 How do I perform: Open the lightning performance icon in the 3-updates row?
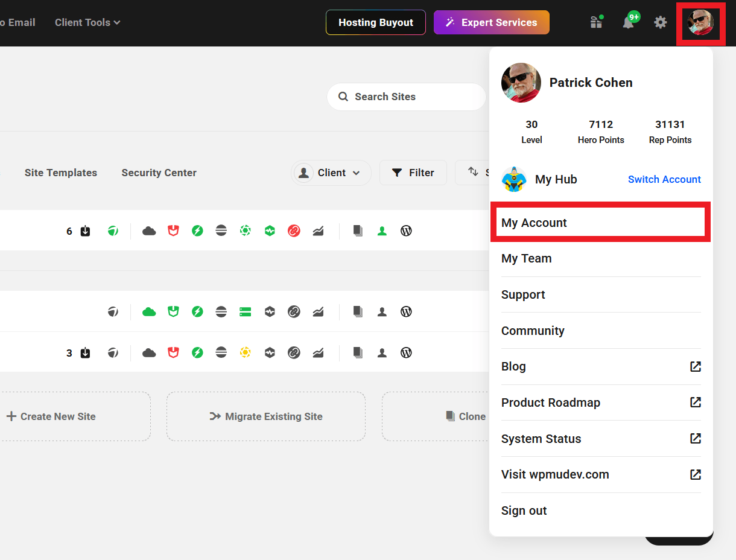197,352
